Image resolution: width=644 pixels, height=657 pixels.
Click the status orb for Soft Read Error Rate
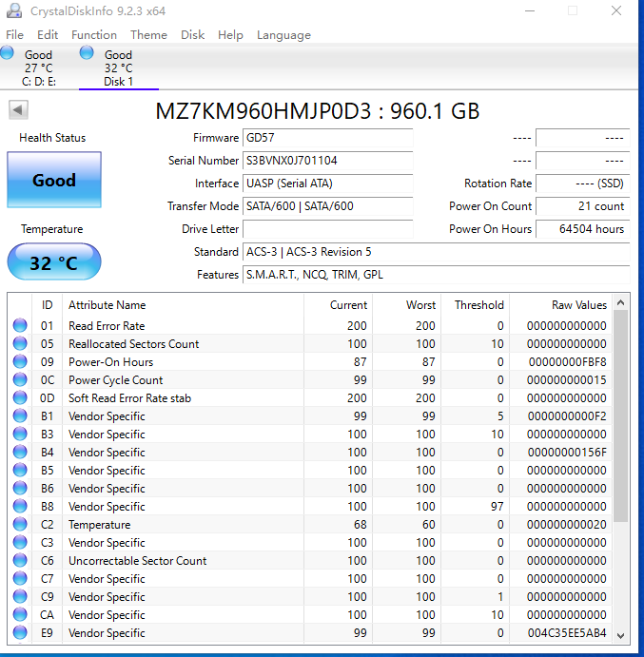[x=20, y=397]
